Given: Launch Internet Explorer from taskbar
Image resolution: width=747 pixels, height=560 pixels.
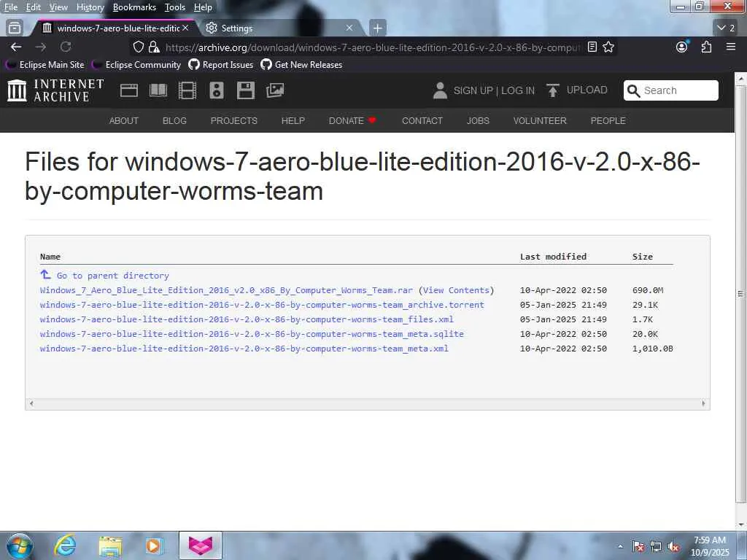Looking at the screenshot, I should pos(65,545).
